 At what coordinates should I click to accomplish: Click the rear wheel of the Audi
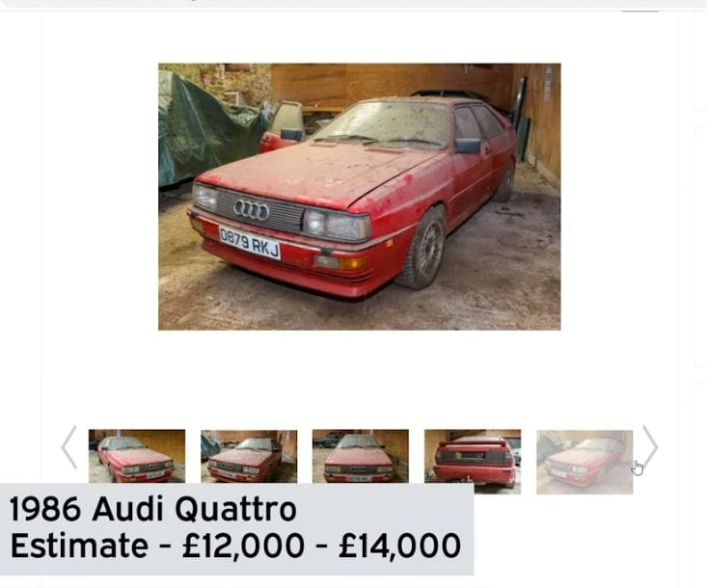505,180
